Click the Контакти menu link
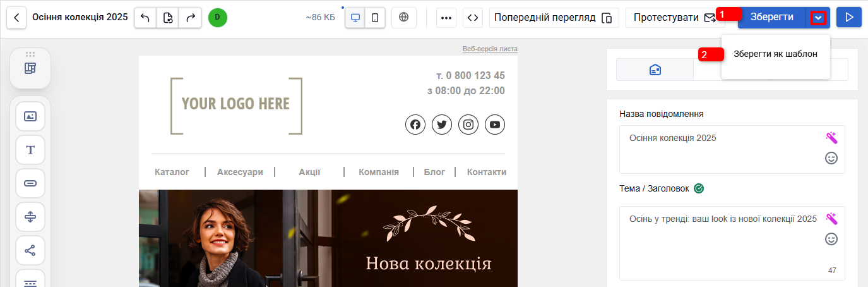Screen dimensions: 868x287 pos(487,172)
